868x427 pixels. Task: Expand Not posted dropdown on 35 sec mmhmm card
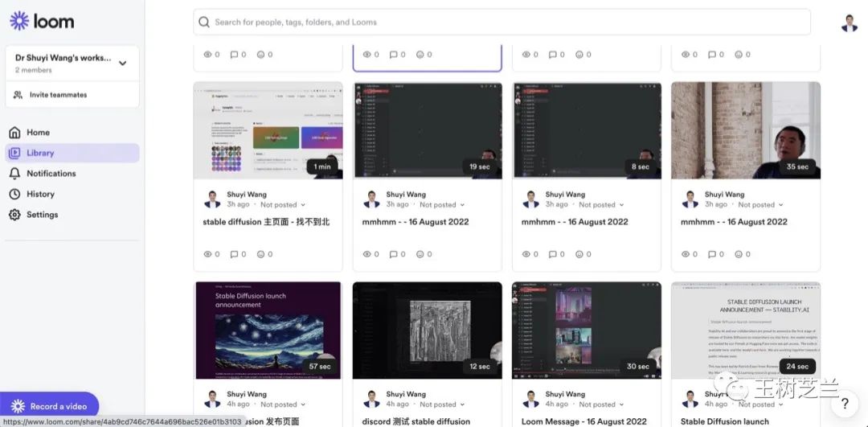(760, 205)
